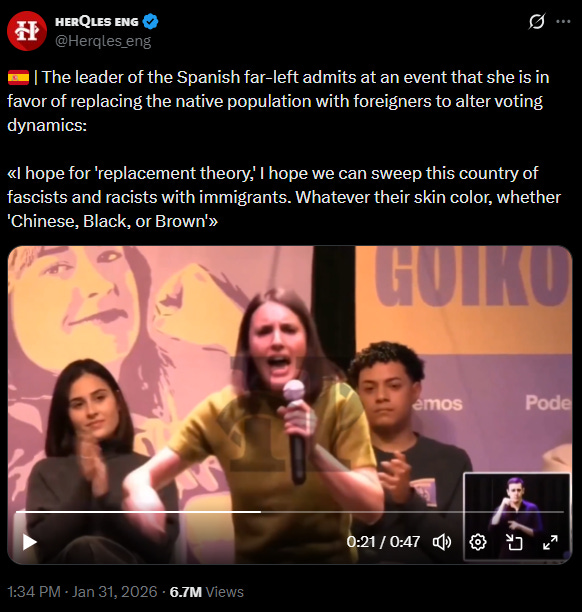Click the blue verified badge
The image size is (582, 612).
(x=150, y=21)
